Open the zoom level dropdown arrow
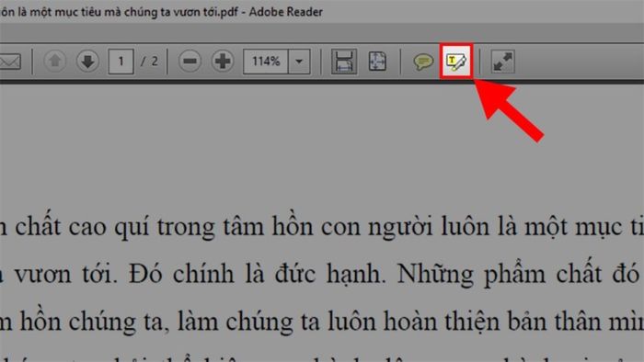644x362 pixels. (x=299, y=62)
